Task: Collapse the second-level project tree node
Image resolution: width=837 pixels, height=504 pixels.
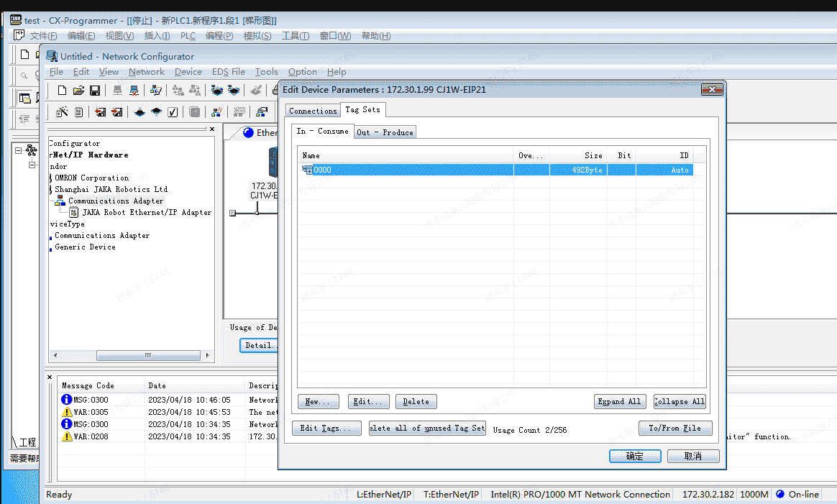Action: pos(32,165)
